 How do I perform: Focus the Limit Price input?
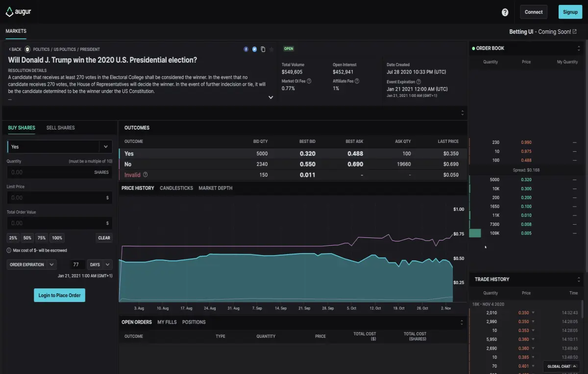tap(60, 198)
